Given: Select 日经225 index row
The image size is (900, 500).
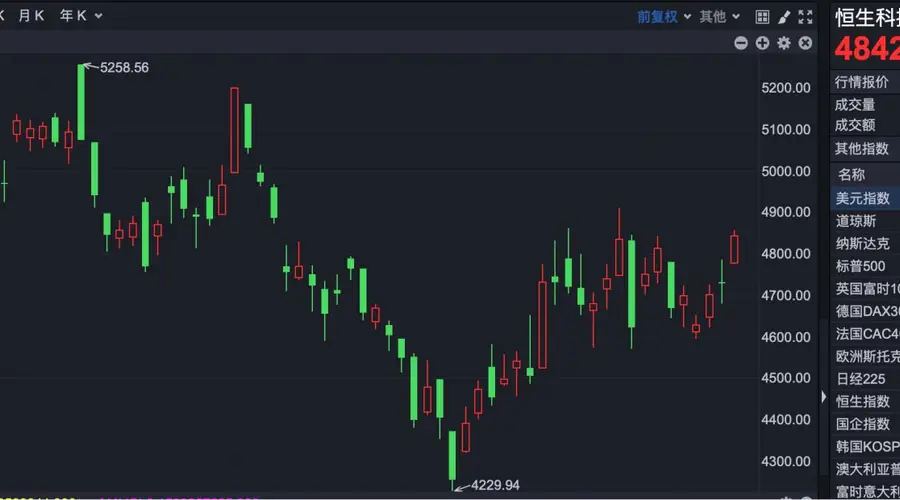Looking at the screenshot, I should pos(866,379).
